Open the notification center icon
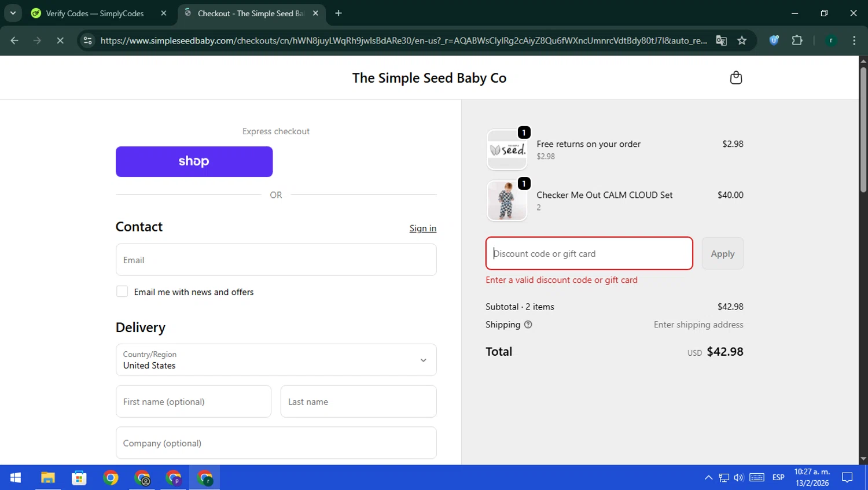This screenshot has height=490, width=868. pyautogui.click(x=847, y=477)
